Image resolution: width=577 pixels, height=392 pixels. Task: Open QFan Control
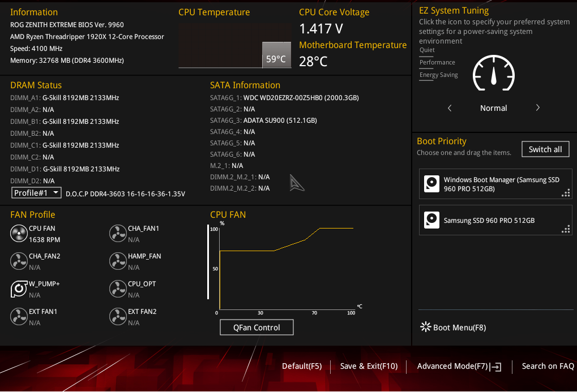257,328
